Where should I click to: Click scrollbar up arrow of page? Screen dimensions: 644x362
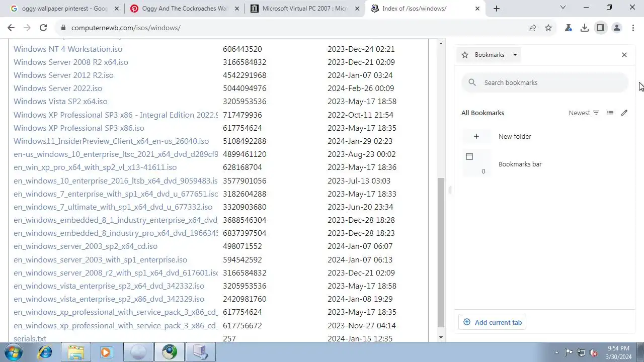[x=441, y=42]
